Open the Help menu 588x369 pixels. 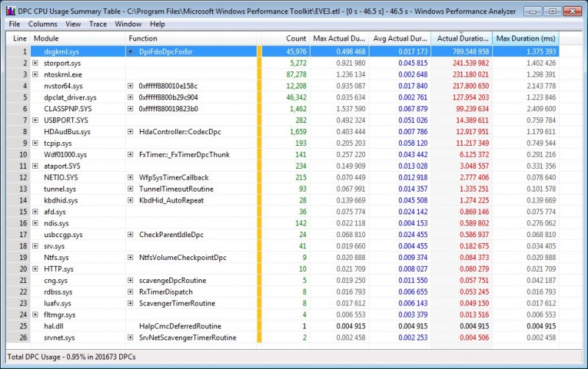157,24
